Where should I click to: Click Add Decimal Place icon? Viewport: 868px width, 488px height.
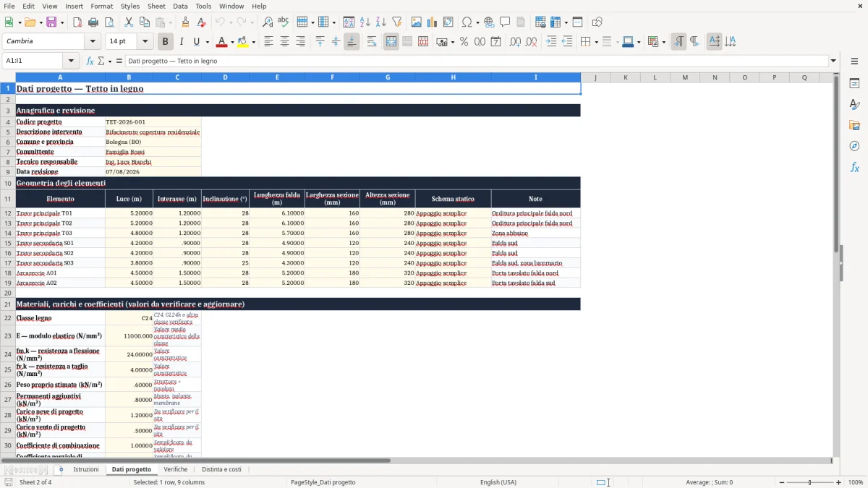[515, 42]
